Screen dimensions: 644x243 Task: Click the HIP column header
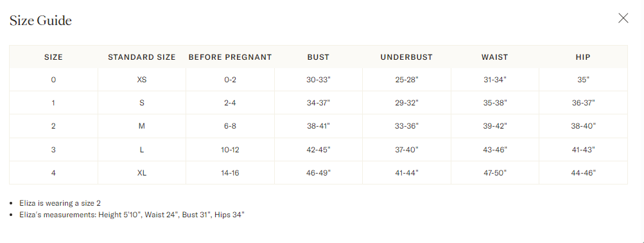pos(583,57)
